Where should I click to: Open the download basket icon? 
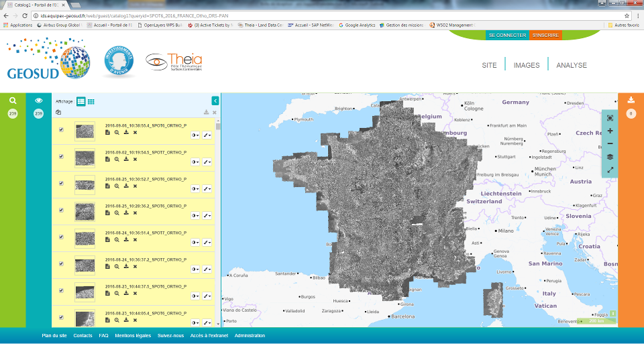[x=631, y=101]
